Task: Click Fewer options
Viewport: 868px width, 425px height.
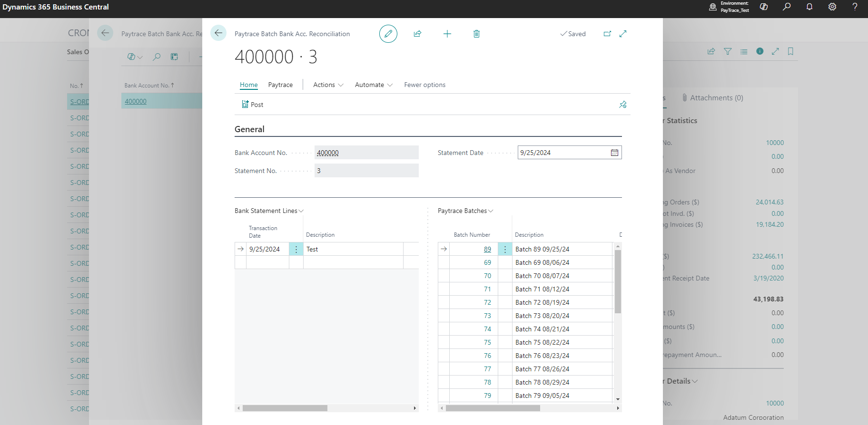Action: [x=425, y=85]
